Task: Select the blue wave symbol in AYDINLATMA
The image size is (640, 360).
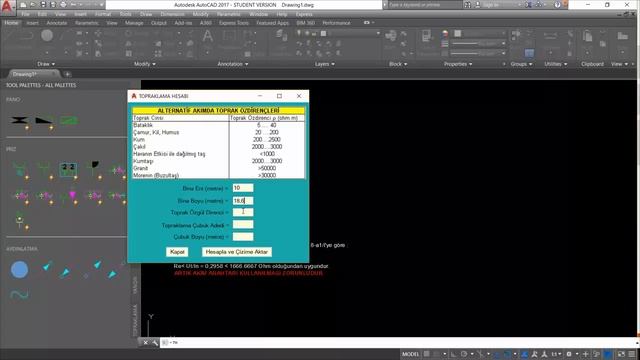Action: click(19, 294)
